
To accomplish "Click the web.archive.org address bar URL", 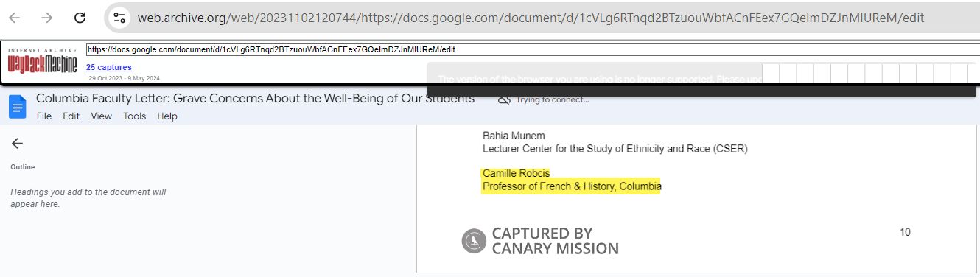I will 531,18.
